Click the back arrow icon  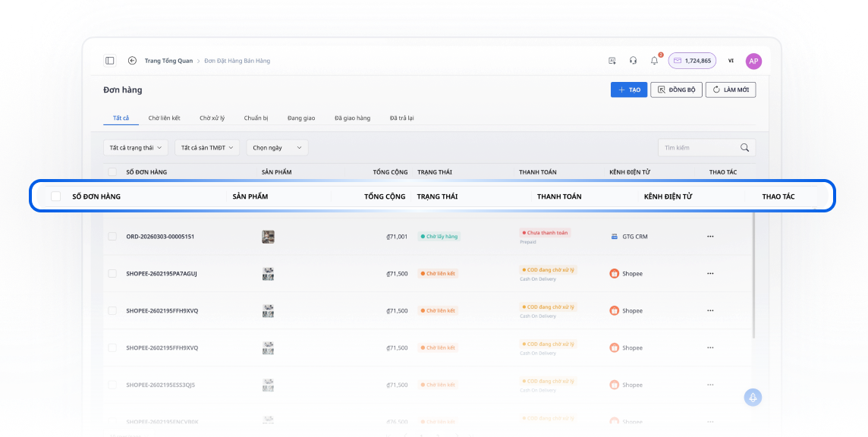pyautogui.click(x=132, y=61)
